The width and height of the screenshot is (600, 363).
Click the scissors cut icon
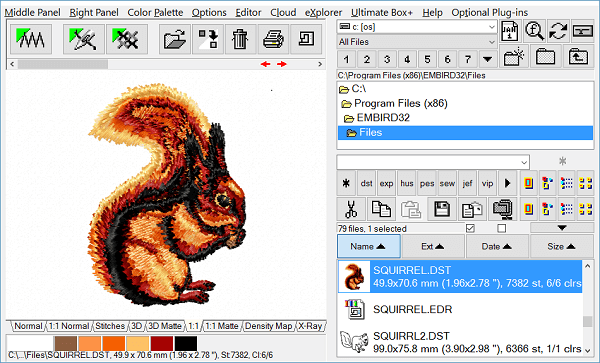click(351, 209)
